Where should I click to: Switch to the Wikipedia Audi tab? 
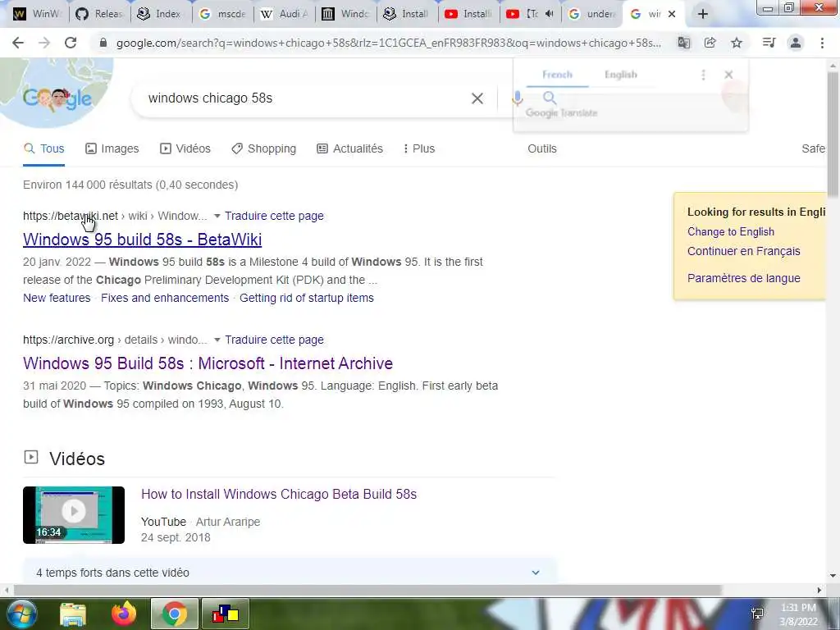coord(284,14)
